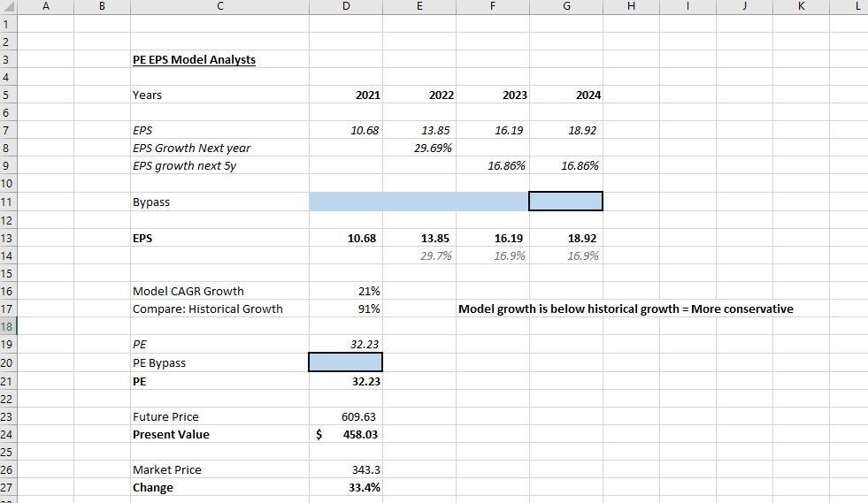Select the bold EPS value 13.85

pyautogui.click(x=419, y=238)
